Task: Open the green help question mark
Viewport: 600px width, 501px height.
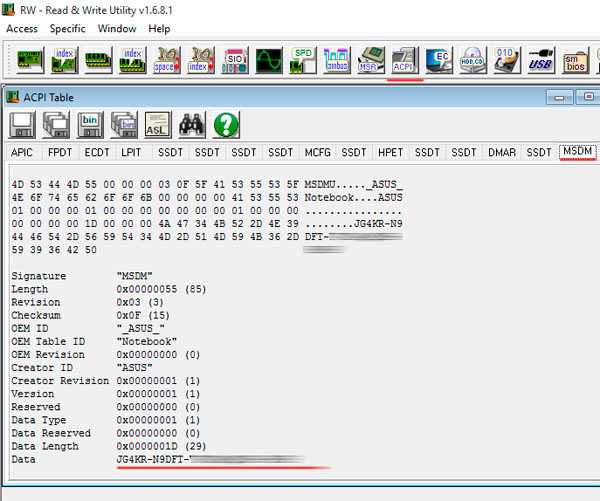Action: coord(226,124)
